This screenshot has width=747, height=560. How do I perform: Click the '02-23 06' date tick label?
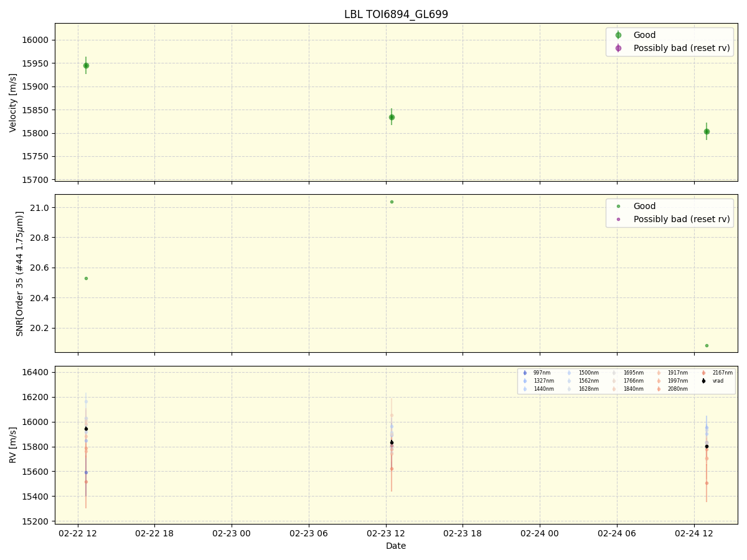(x=309, y=533)
